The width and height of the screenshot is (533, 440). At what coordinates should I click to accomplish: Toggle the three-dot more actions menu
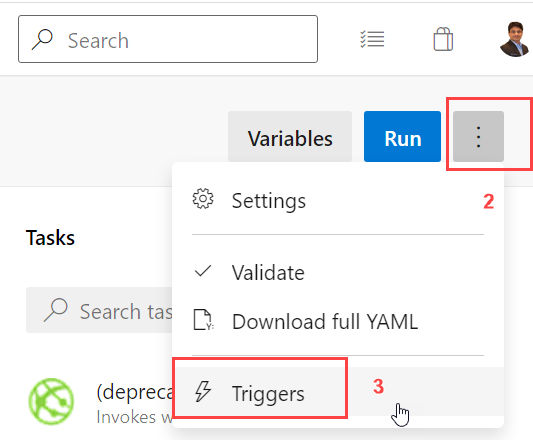pyautogui.click(x=478, y=136)
